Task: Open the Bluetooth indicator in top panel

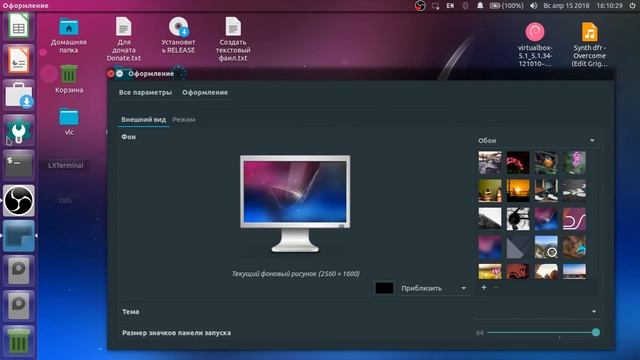Action: point(465,6)
